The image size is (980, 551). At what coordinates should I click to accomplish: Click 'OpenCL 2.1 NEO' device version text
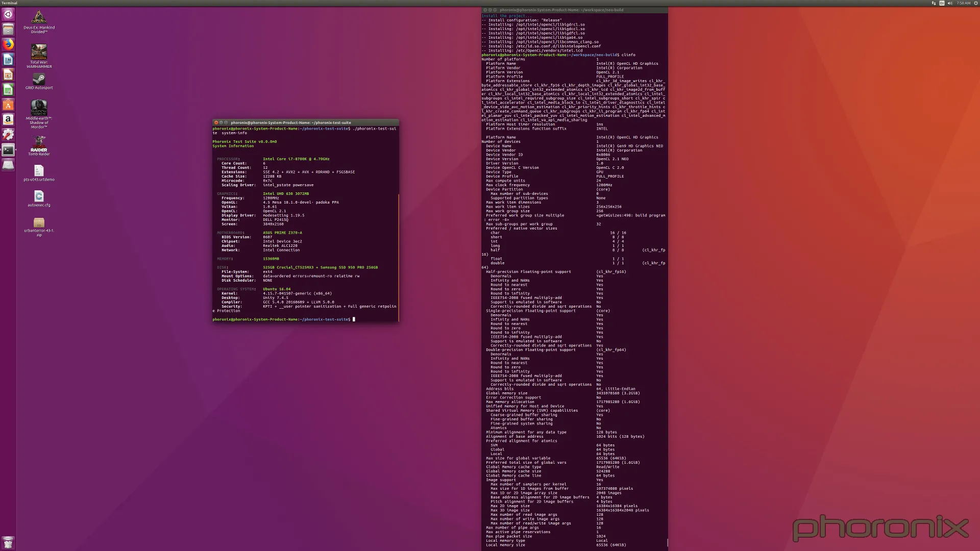[x=612, y=159]
